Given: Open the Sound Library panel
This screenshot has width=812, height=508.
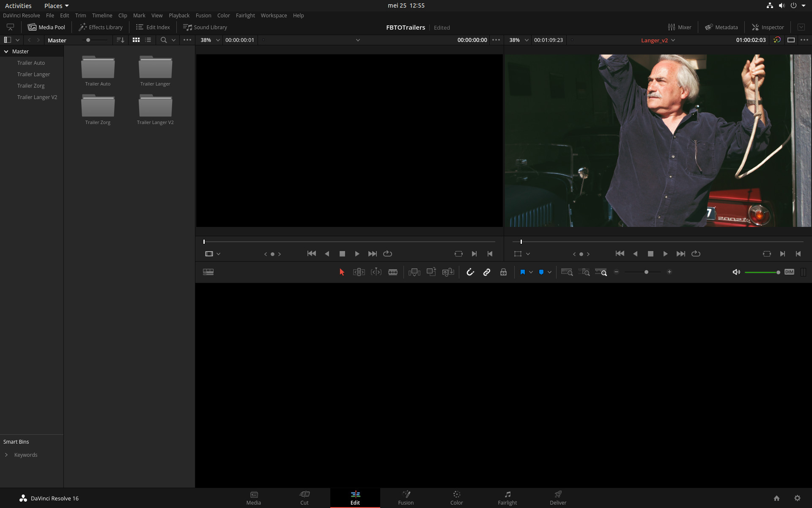Looking at the screenshot, I should tap(205, 27).
